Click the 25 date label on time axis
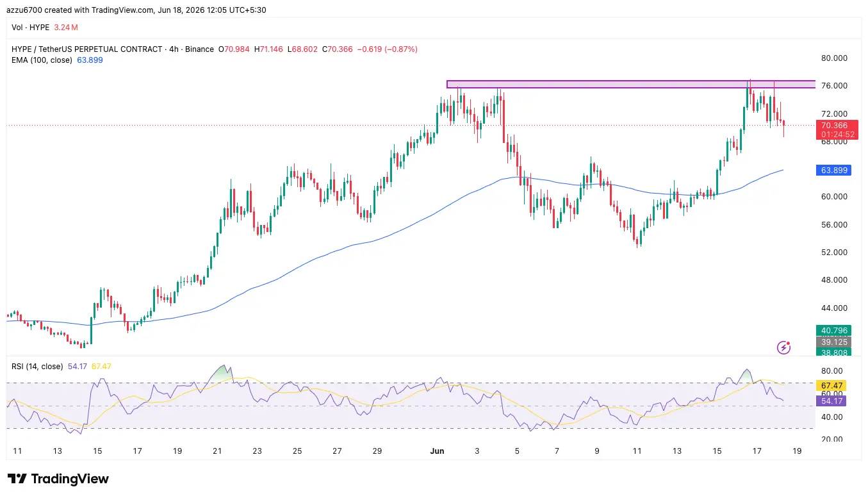868x498 pixels. [297, 451]
